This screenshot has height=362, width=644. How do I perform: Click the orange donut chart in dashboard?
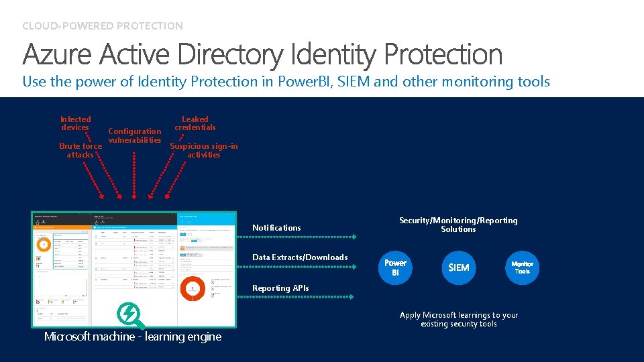pos(44,244)
